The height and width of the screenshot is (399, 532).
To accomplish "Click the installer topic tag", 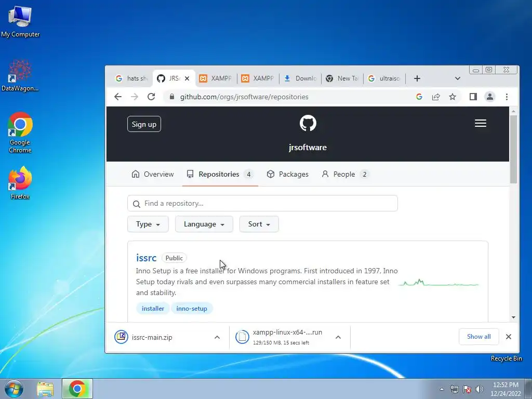I will point(153,309).
